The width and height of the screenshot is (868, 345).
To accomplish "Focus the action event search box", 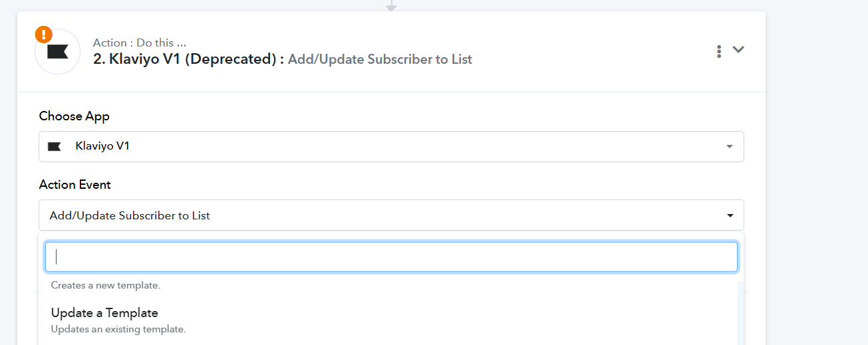I will point(391,257).
